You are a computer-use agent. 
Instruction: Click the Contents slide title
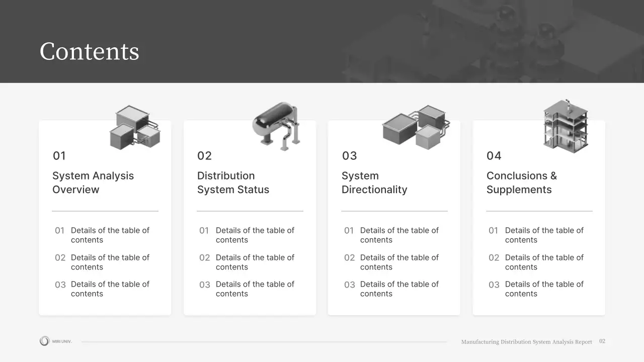click(x=89, y=51)
